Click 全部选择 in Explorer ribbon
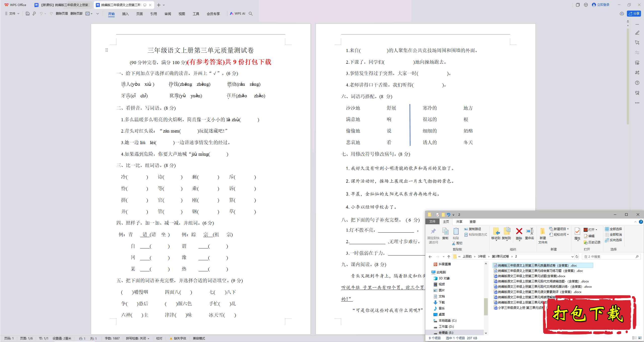Screen dimensions: 644x342 coord(614,229)
